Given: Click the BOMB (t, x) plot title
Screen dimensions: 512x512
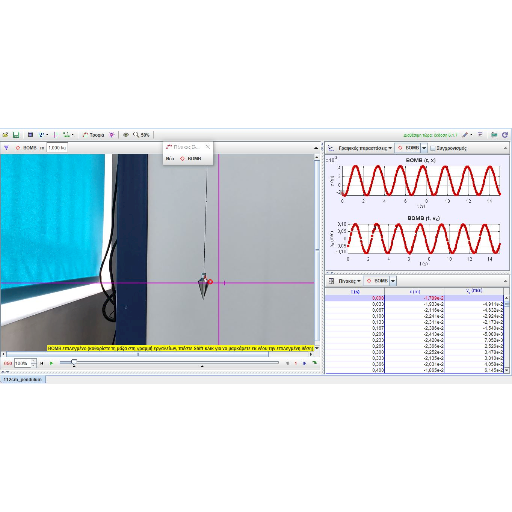Looking at the screenshot, I should click(x=421, y=160).
